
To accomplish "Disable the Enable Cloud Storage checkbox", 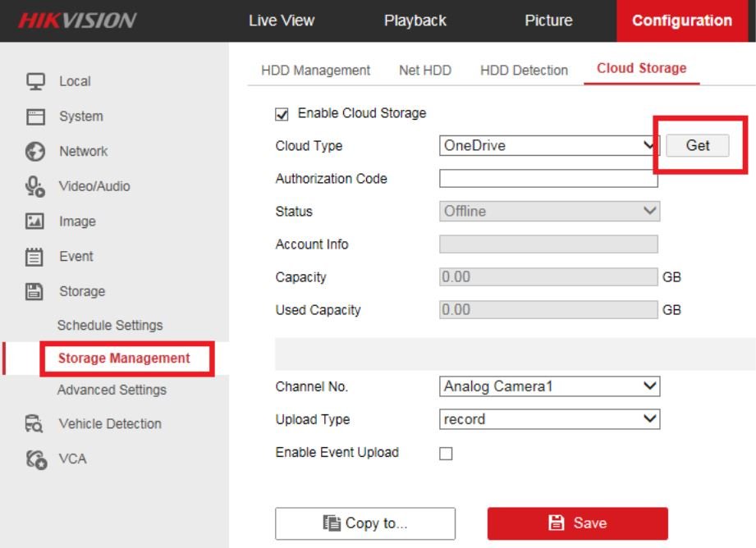I will (x=283, y=113).
